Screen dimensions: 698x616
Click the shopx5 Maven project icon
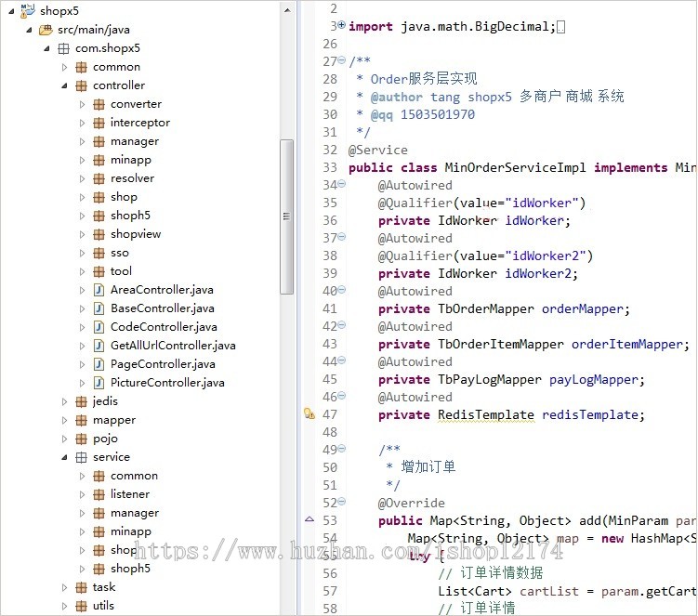pos(28,10)
